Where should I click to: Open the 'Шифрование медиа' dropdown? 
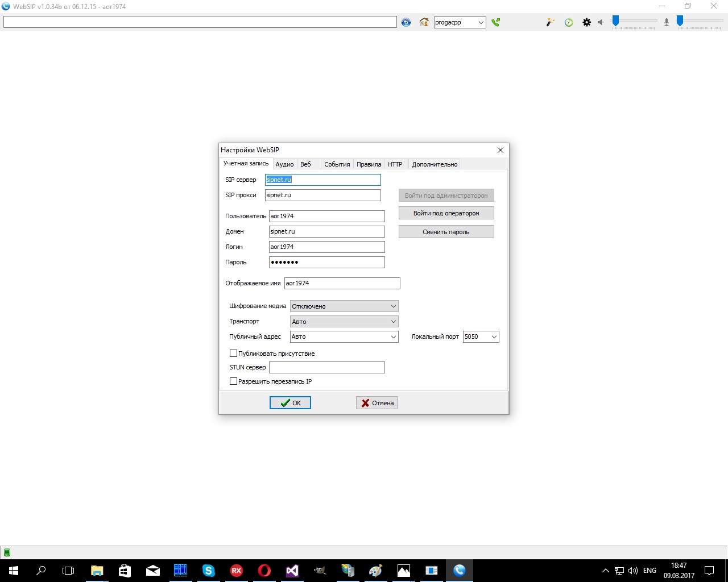(344, 306)
